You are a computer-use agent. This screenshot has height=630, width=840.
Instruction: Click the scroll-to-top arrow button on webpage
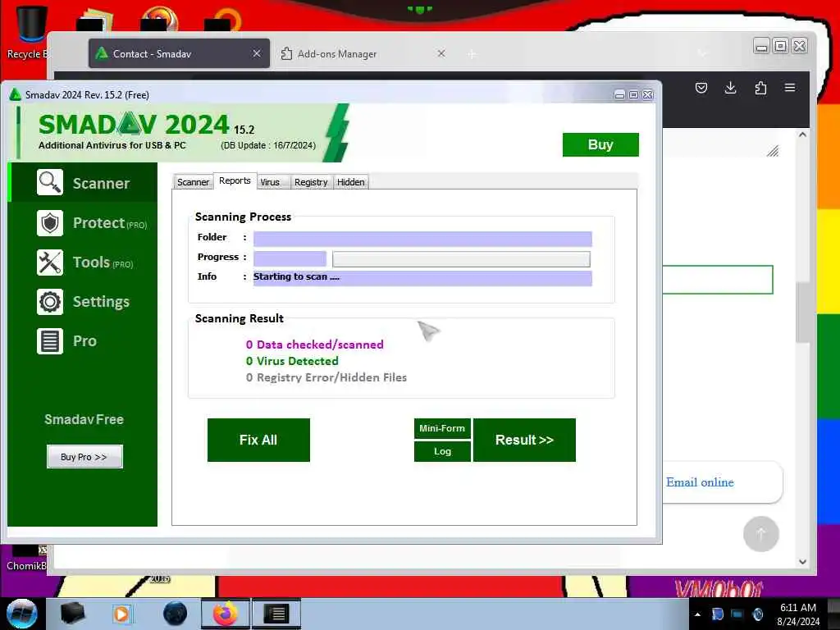[x=760, y=534]
